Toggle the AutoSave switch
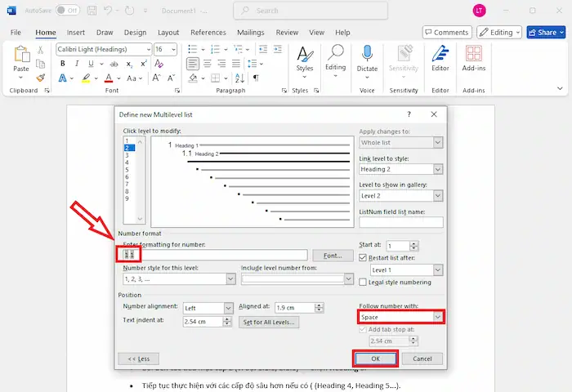Screen dimensions: 572x392 67,11
